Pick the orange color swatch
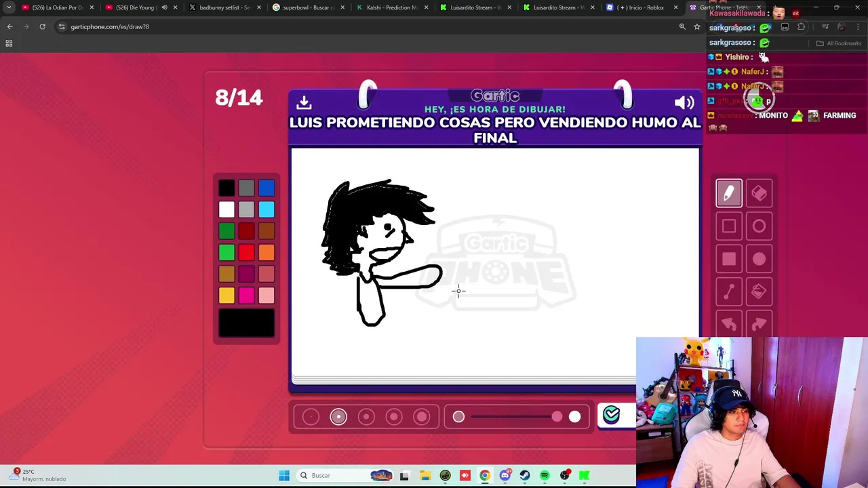Viewport: 868px width, 488px height. point(267,253)
